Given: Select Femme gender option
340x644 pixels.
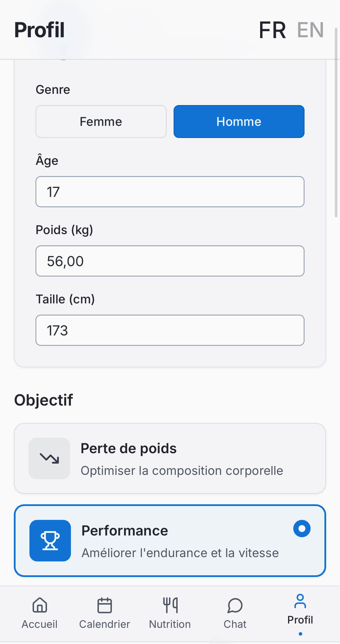Looking at the screenshot, I should pos(101,122).
